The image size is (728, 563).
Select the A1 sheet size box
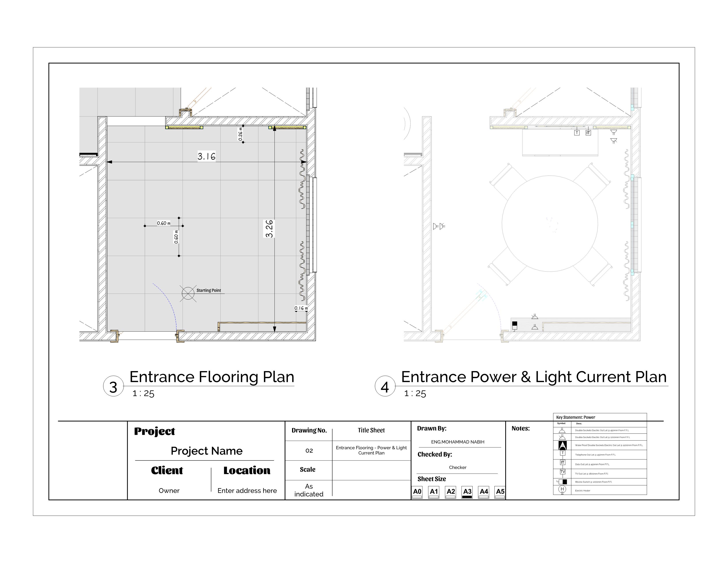point(434,492)
